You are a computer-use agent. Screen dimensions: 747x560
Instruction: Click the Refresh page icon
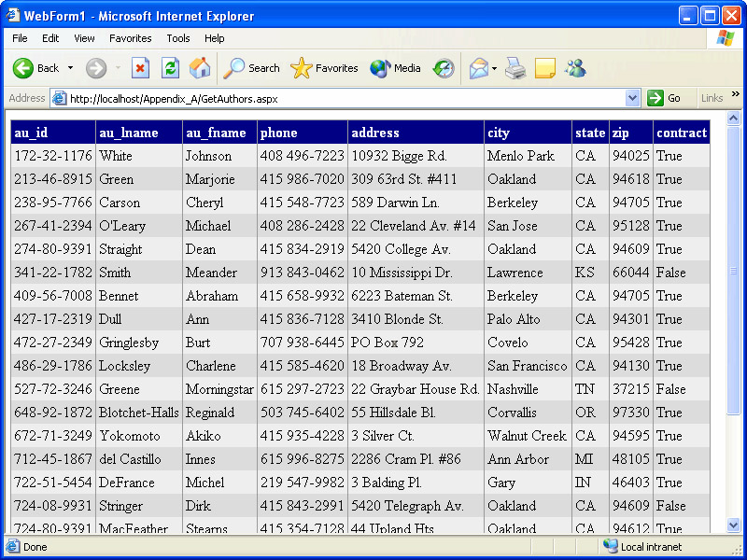(170, 68)
